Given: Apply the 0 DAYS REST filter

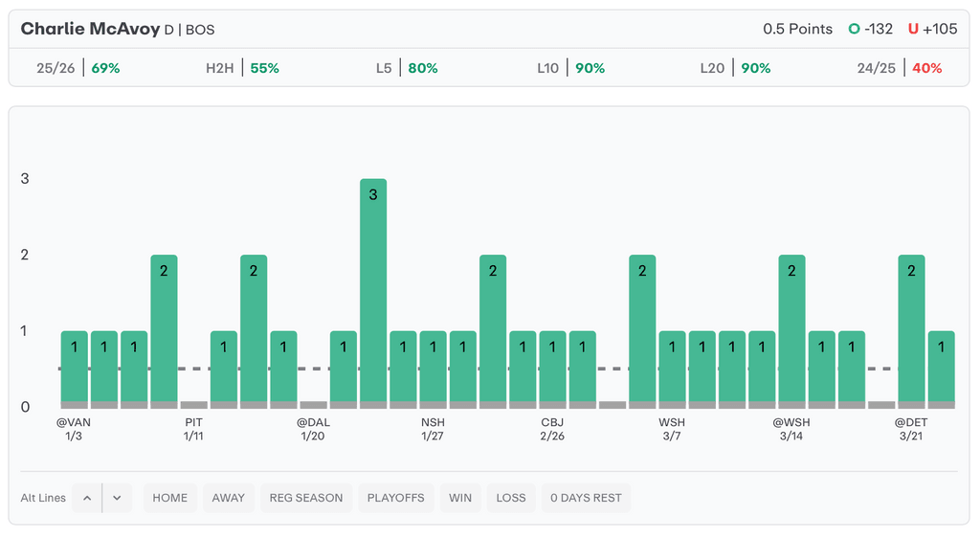Looking at the screenshot, I should [x=586, y=498].
